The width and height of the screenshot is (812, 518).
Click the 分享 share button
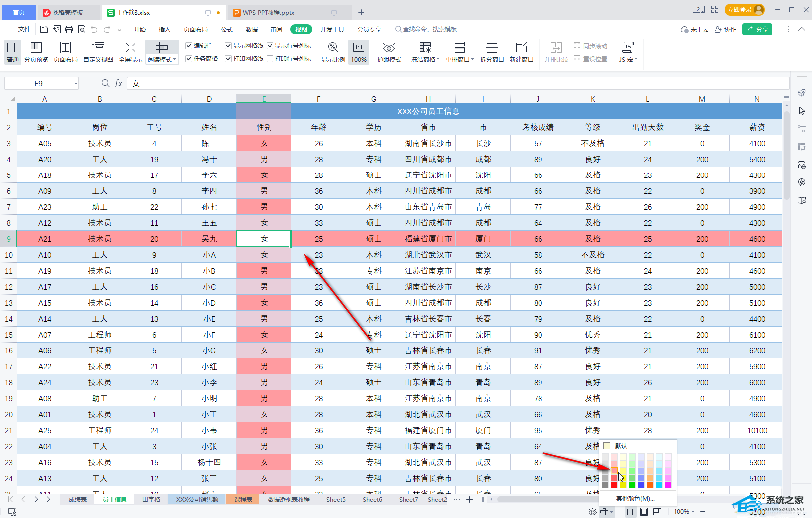[757, 30]
